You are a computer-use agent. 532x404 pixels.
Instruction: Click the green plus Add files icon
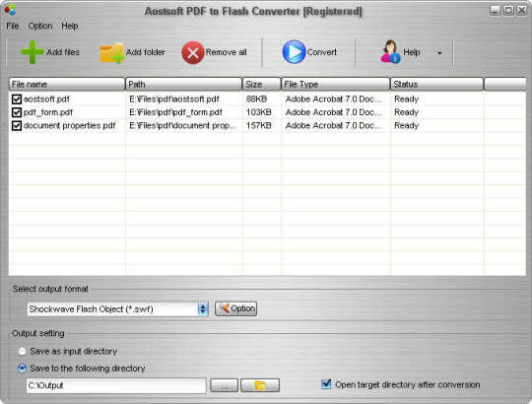(32, 52)
